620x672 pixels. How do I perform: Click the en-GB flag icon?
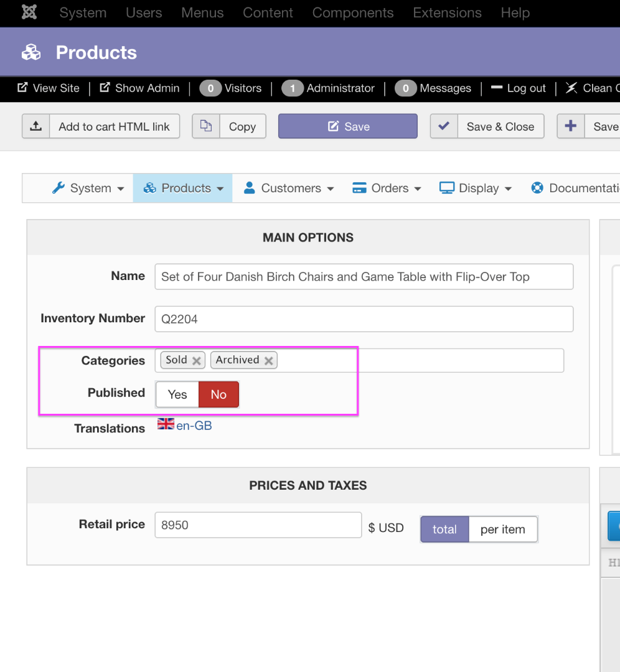[x=166, y=424]
